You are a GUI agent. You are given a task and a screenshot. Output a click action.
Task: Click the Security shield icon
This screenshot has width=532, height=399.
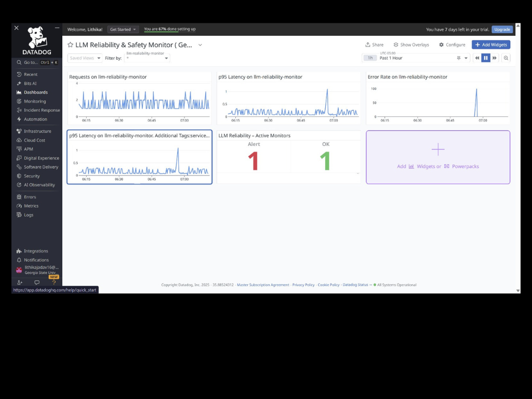(x=19, y=176)
